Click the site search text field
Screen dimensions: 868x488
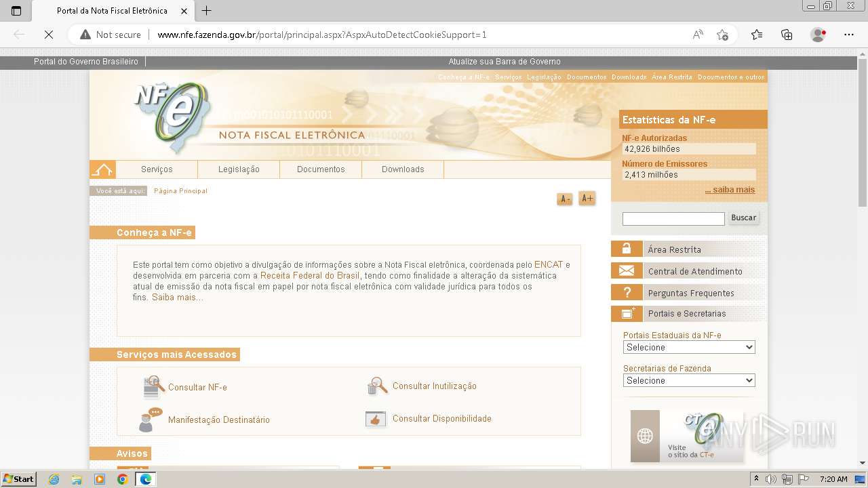673,218
